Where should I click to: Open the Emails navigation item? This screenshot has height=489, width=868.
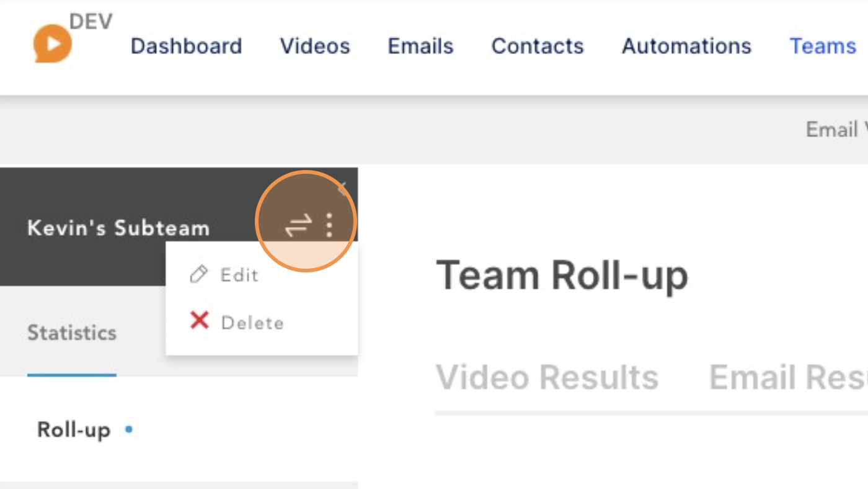[420, 46]
